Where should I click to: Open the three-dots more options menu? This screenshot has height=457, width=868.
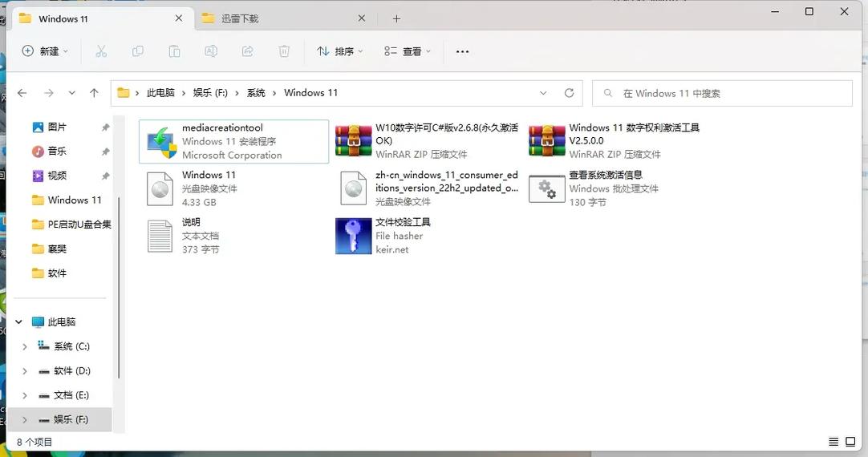coord(462,51)
